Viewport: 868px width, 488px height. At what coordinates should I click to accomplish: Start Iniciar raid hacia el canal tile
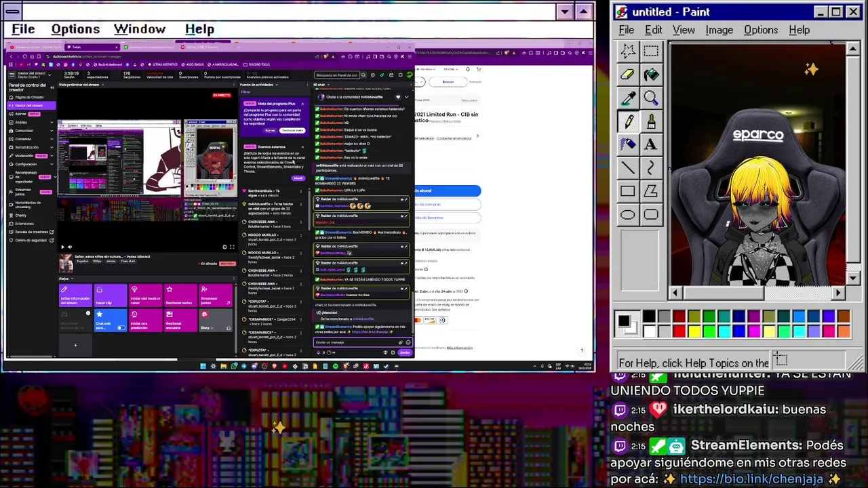146,296
